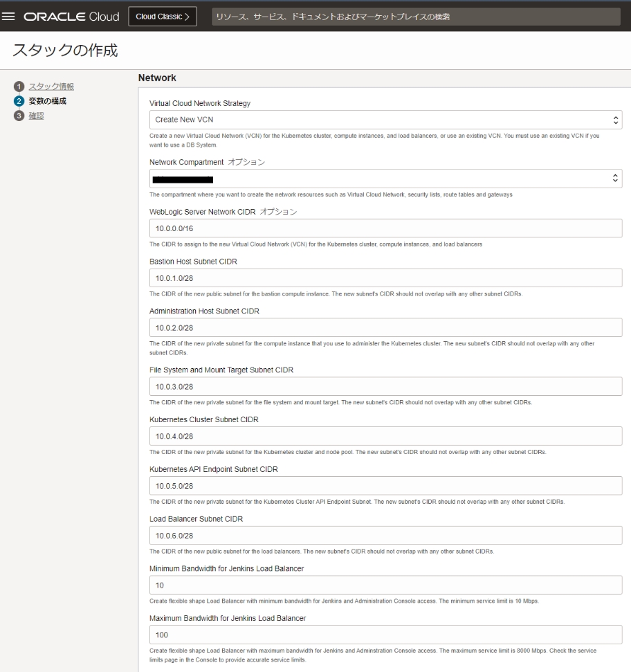Viewport: 631px width, 672px height.
Task: Go to step 1 スタック情報
Action: [51, 87]
